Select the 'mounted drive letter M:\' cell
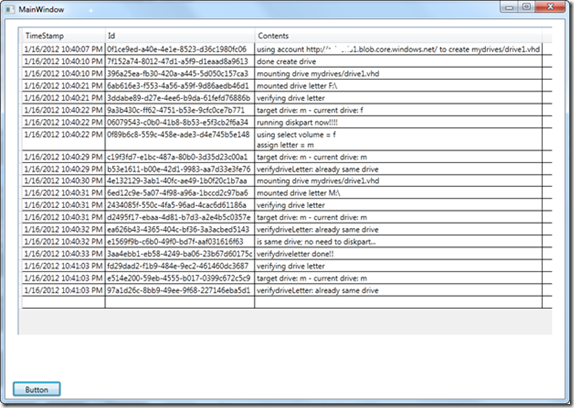Image resolution: width=574 pixels, height=408 pixels. [x=398, y=193]
